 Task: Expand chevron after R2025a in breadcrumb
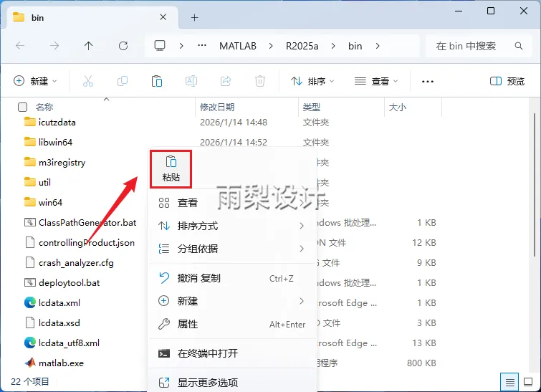(x=333, y=46)
